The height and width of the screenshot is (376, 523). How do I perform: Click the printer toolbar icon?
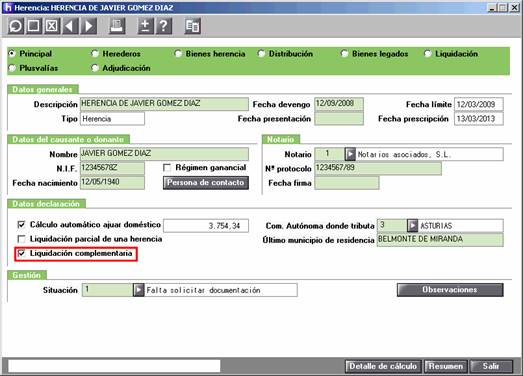click(117, 26)
